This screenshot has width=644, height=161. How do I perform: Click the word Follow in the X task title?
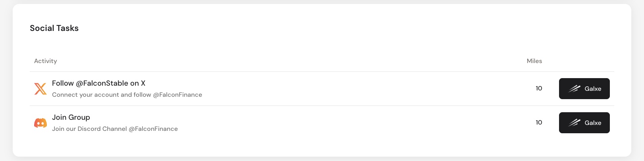click(63, 83)
